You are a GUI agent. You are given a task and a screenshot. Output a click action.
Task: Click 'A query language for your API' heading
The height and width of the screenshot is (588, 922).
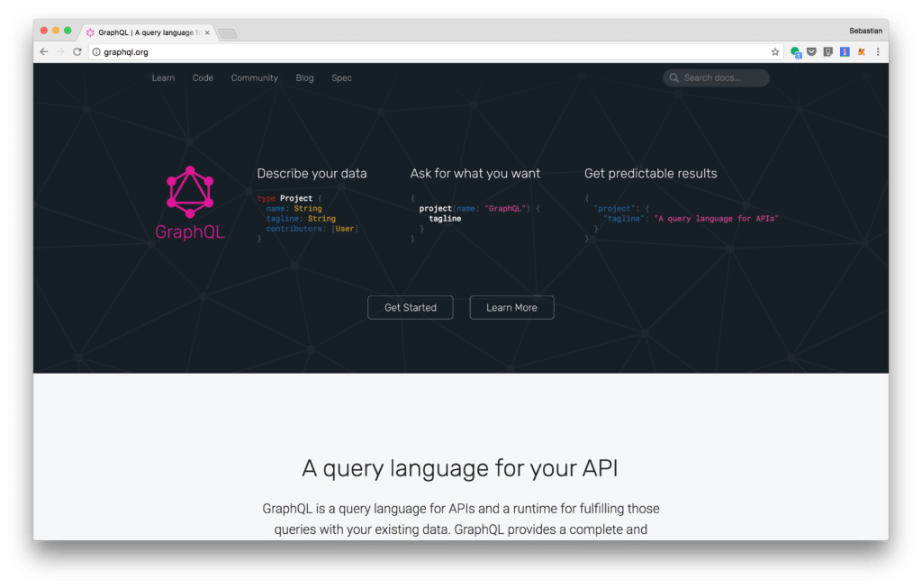[460, 468]
